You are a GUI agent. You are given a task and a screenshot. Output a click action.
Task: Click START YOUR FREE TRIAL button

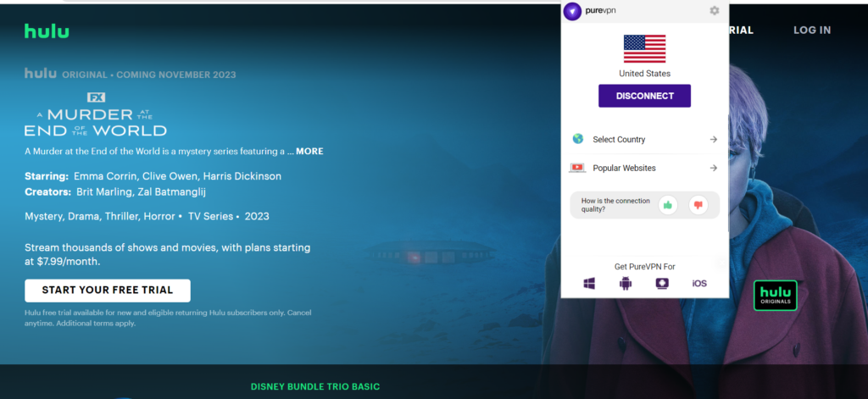click(x=108, y=290)
